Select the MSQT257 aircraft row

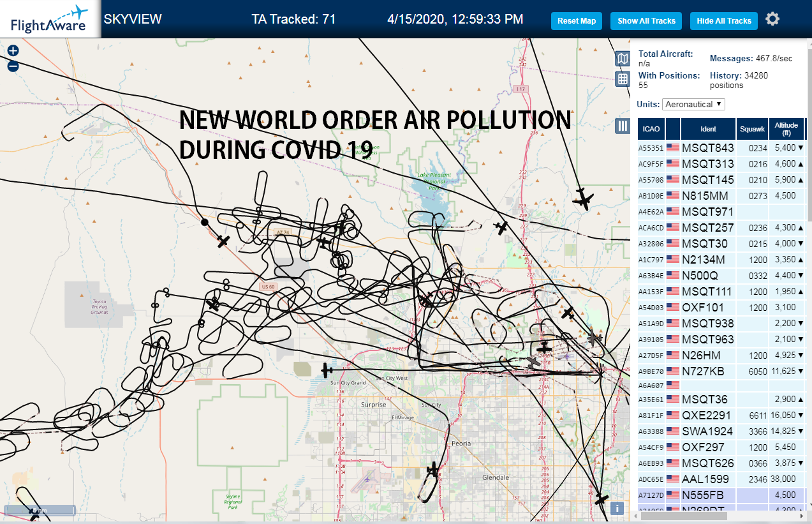(721, 228)
